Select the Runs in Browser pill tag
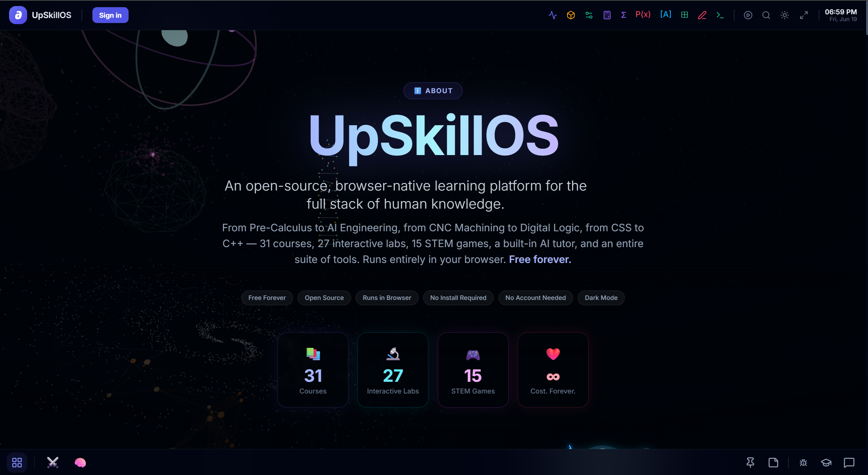Viewport: 868px width, 475px height. (x=387, y=298)
